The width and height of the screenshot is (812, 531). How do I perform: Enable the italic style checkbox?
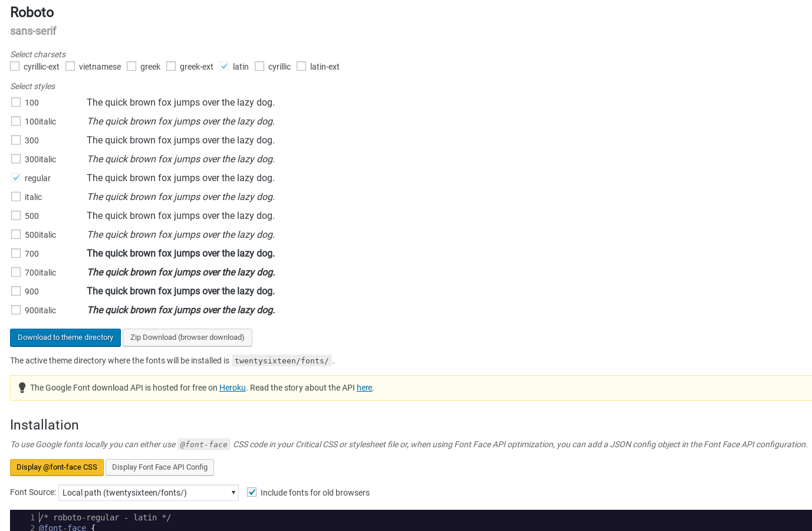pos(16,196)
